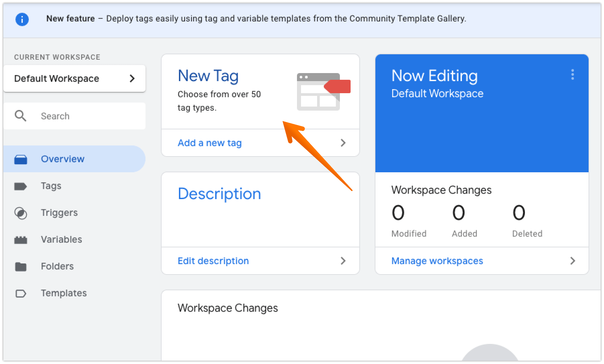Click chevron next to Add a new tag

(343, 143)
